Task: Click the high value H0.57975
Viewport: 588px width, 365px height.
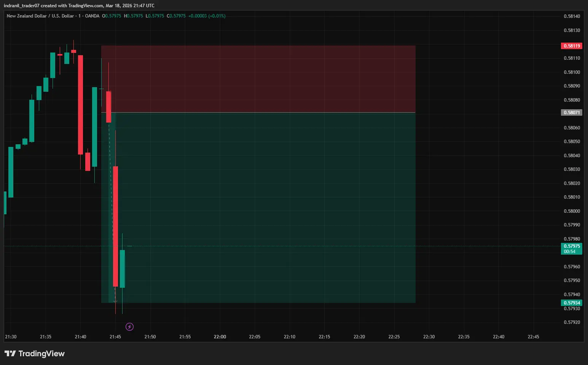Action: [134, 16]
